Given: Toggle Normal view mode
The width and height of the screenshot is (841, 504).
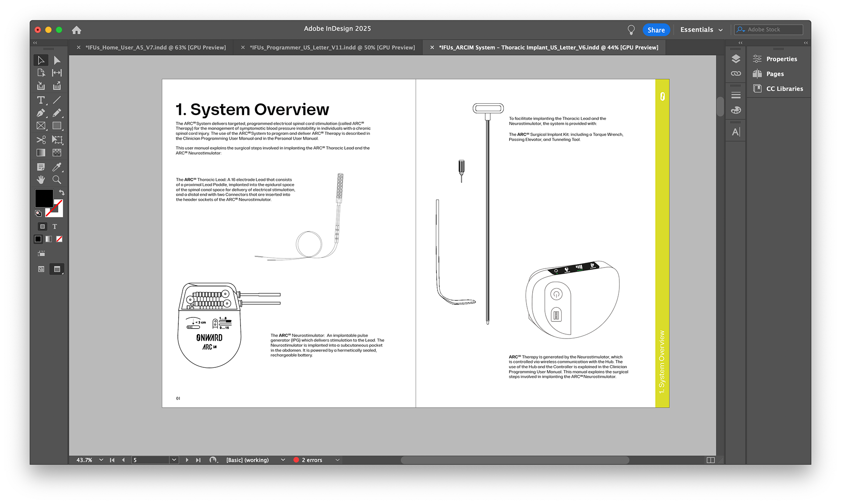Looking at the screenshot, I should coord(41,269).
